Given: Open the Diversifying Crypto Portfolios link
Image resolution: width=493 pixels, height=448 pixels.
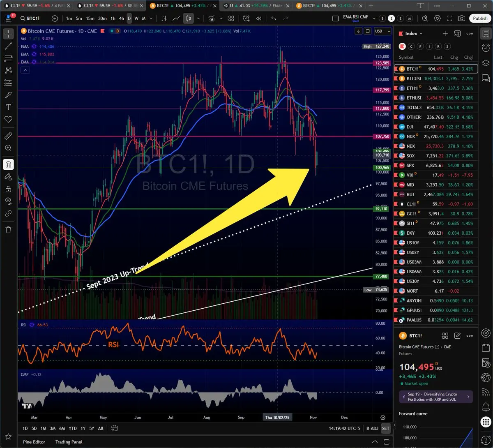Looking at the screenshot, I should [436, 397].
